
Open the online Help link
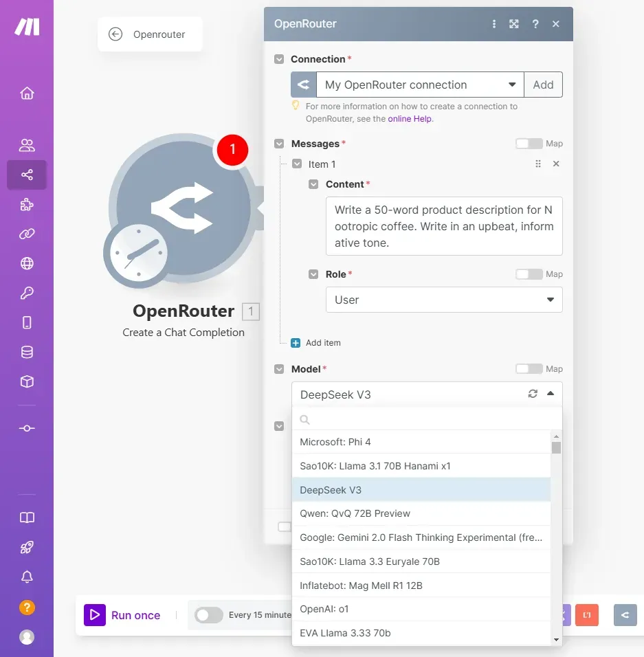point(410,119)
